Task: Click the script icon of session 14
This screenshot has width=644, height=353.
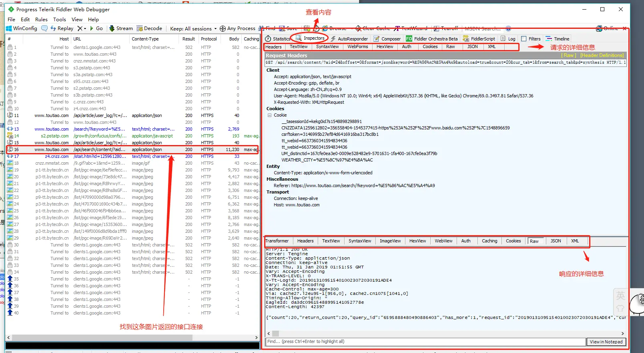Action: click(10, 136)
